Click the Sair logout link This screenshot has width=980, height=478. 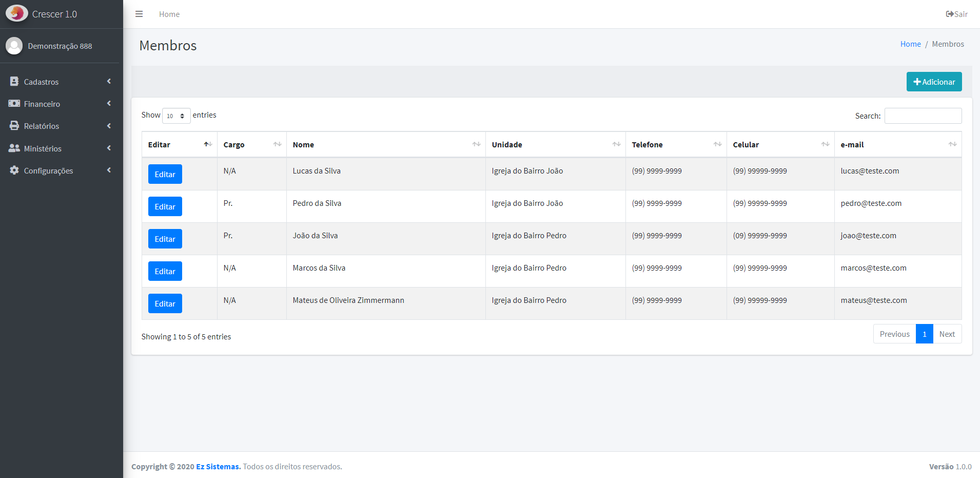point(956,14)
